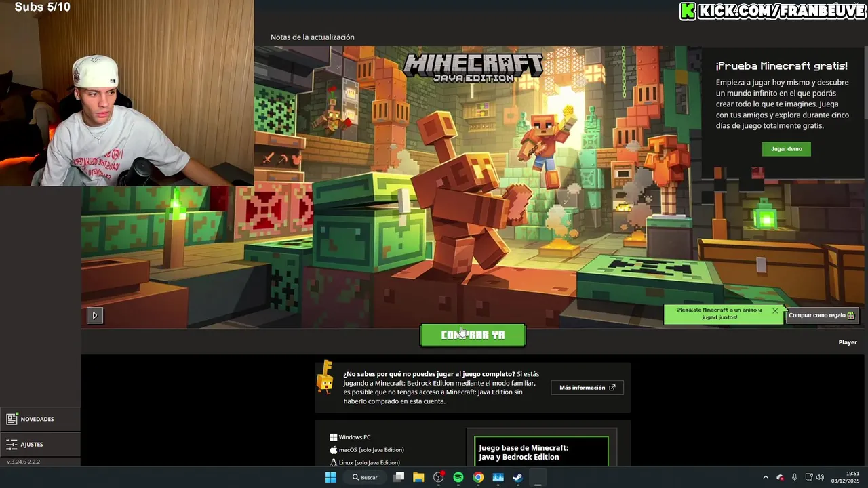Open Steam from the taskbar
Screen dimensions: 868x488
[517, 477]
